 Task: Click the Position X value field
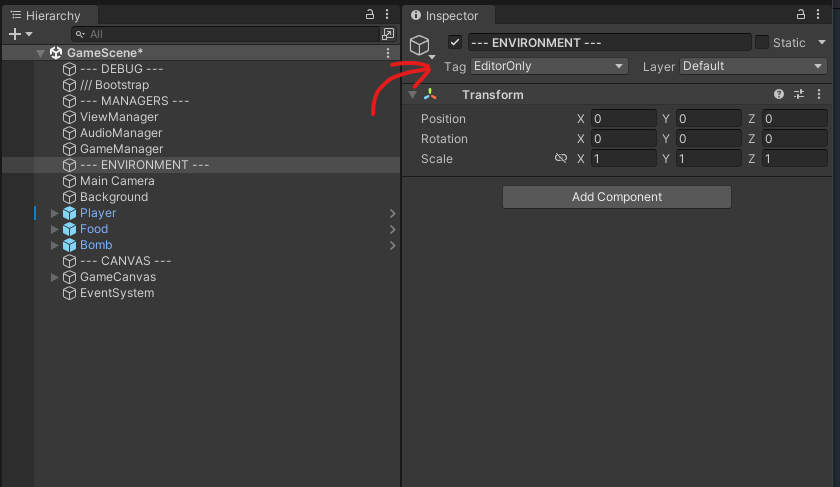624,118
